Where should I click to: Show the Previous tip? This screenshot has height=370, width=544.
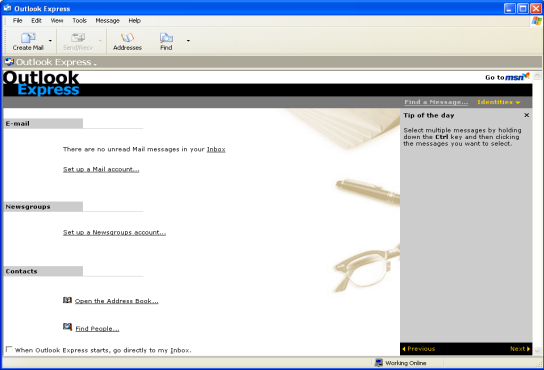(x=419, y=349)
